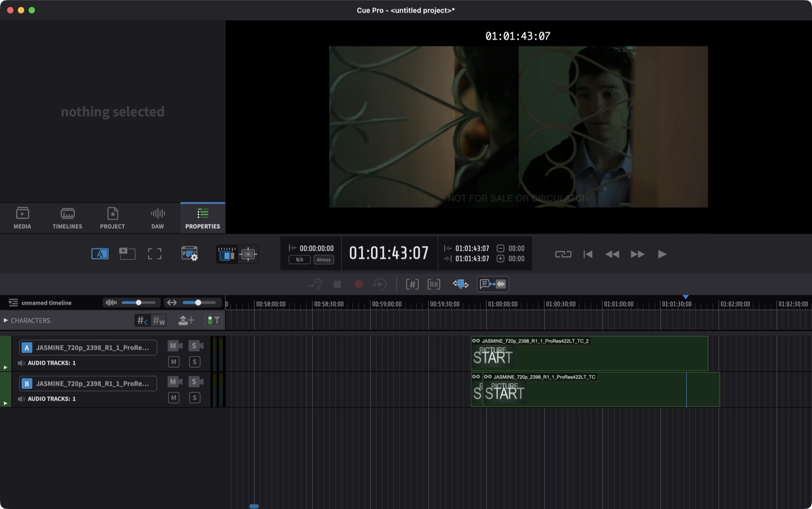Click the rehearse ear icon
The image size is (812, 509).
315,284
